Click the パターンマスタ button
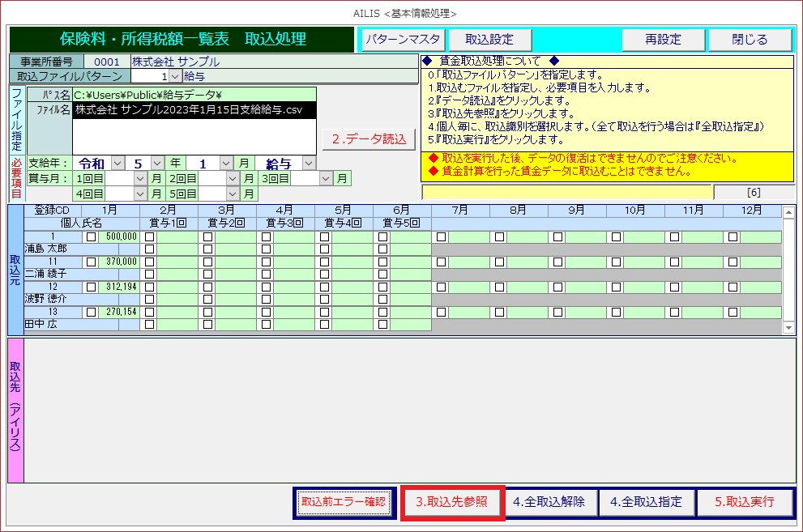The image size is (803, 532). pyautogui.click(x=403, y=39)
